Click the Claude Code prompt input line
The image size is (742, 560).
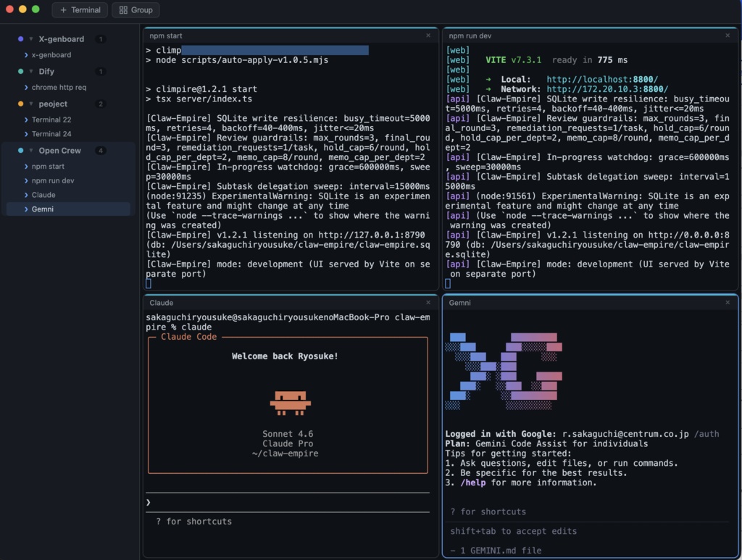tap(288, 502)
